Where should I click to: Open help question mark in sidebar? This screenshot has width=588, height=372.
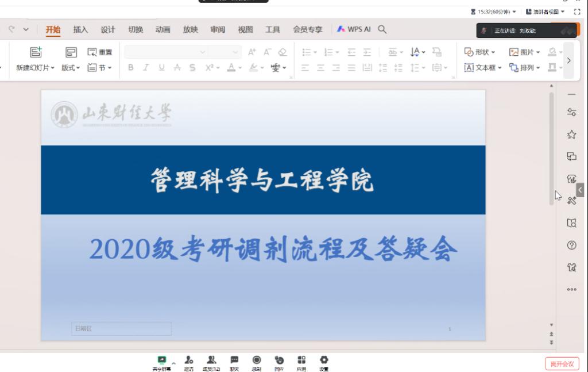coord(571,245)
